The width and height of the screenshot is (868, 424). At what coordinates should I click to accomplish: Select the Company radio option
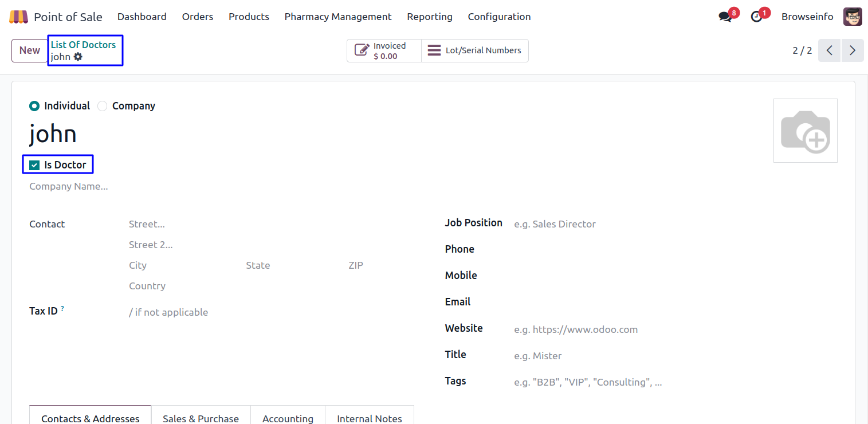pyautogui.click(x=103, y=106)
